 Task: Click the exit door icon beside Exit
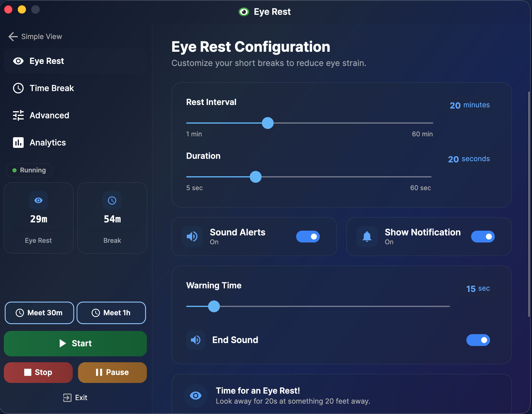click(67, 398)
